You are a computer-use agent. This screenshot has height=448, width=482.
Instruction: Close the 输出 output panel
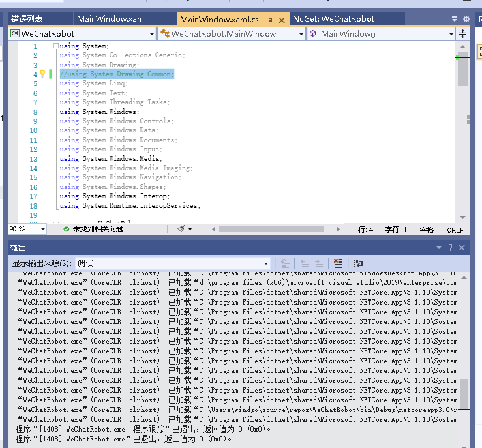tap(462, 248)
